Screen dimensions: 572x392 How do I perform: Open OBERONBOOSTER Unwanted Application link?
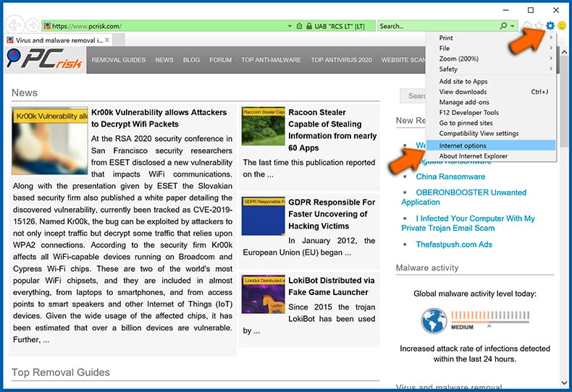coord(463,197)
